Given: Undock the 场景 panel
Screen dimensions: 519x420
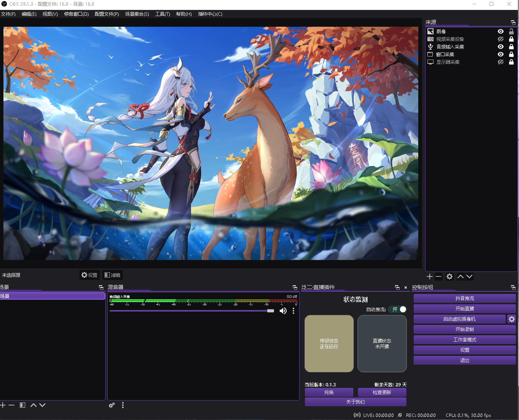Looking at the screenshot, I should tap(101, 287).
